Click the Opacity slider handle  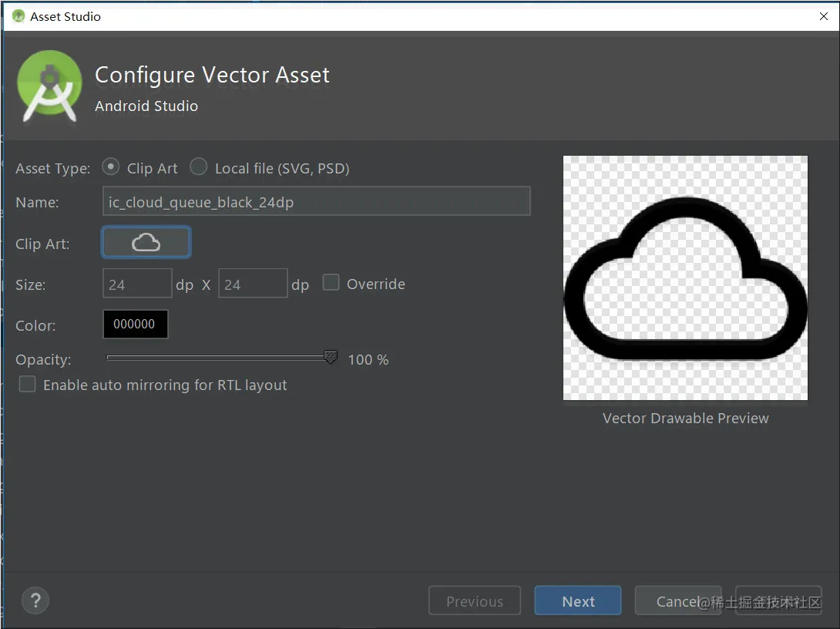[x=331, y=357]
